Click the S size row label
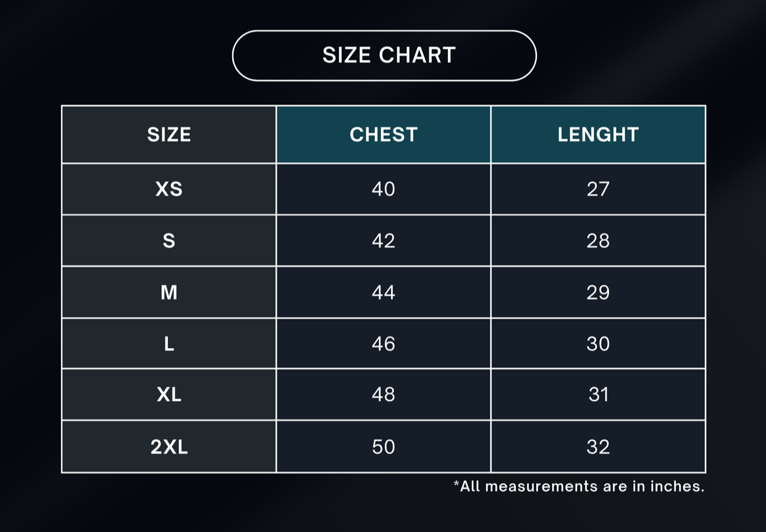The image size is (766, 532). (x=169, y=241)
